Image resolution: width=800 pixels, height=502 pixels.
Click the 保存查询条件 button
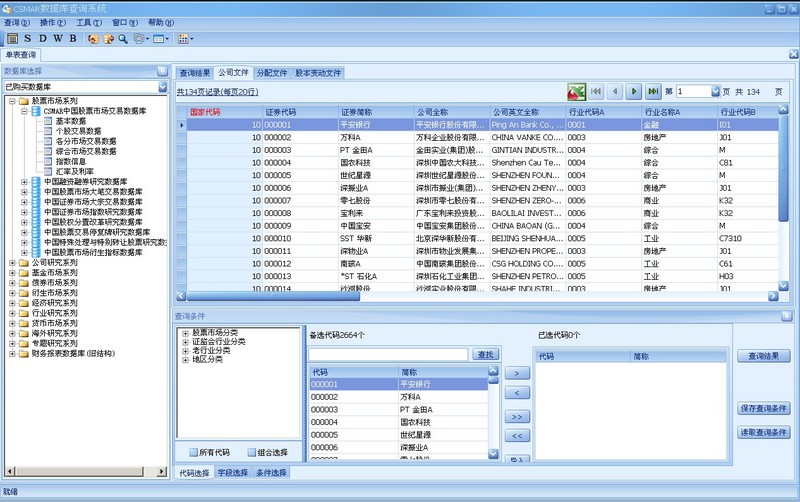[763, 408]
